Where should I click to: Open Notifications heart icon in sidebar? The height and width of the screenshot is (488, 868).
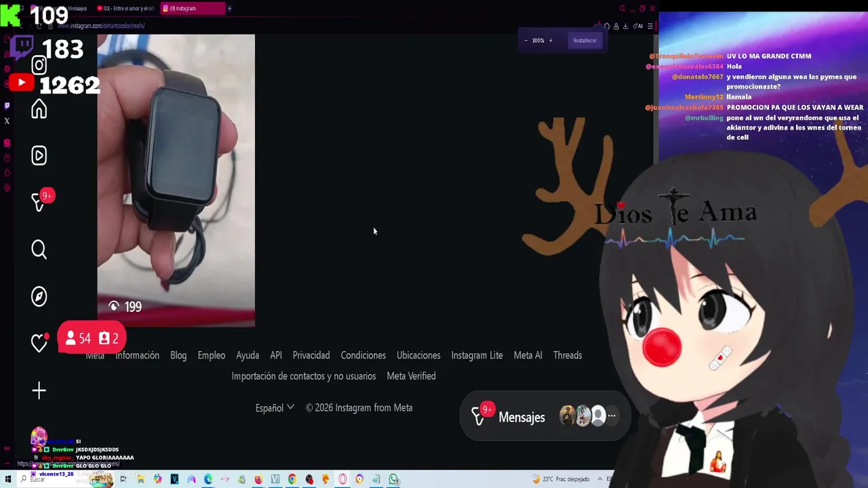click(39, 342)
